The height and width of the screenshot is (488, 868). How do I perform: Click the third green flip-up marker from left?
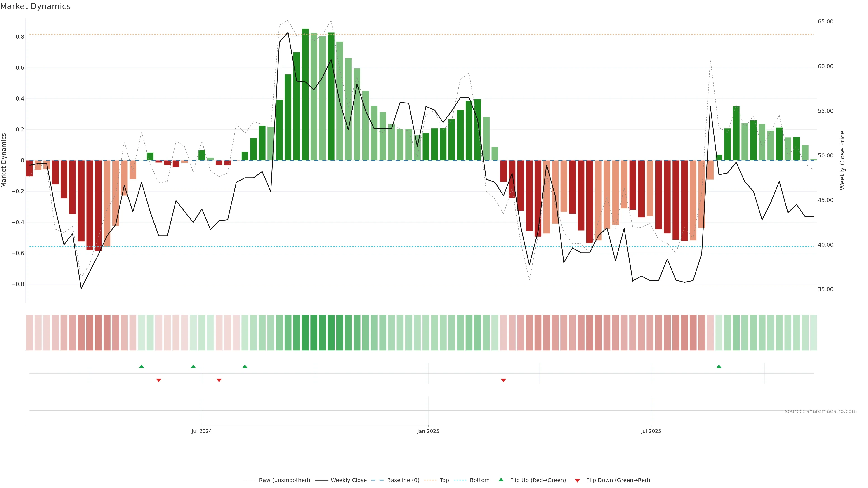pos(245,366)
